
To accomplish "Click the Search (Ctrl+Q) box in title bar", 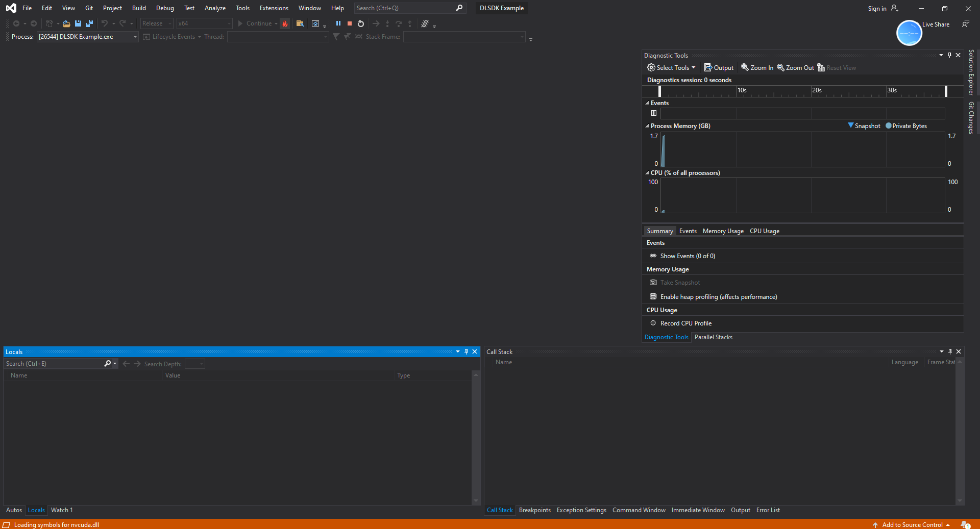I will point(410,8).
